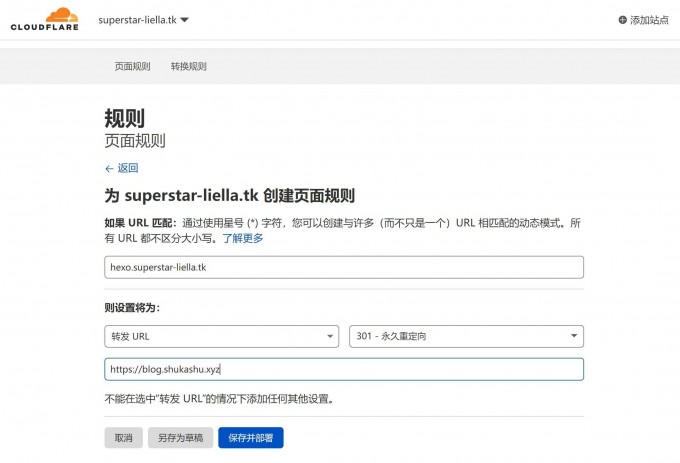Click the note 不能在选中"转发 URL"的情况下添加任何其他设置
The width and height of the screenshot is (680, 463).
point(220,399)
